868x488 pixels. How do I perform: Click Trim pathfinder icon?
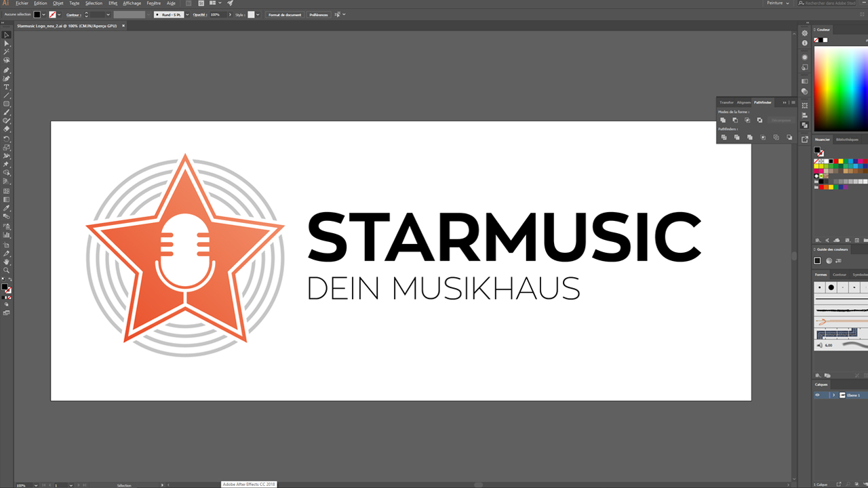pos(737,138)
